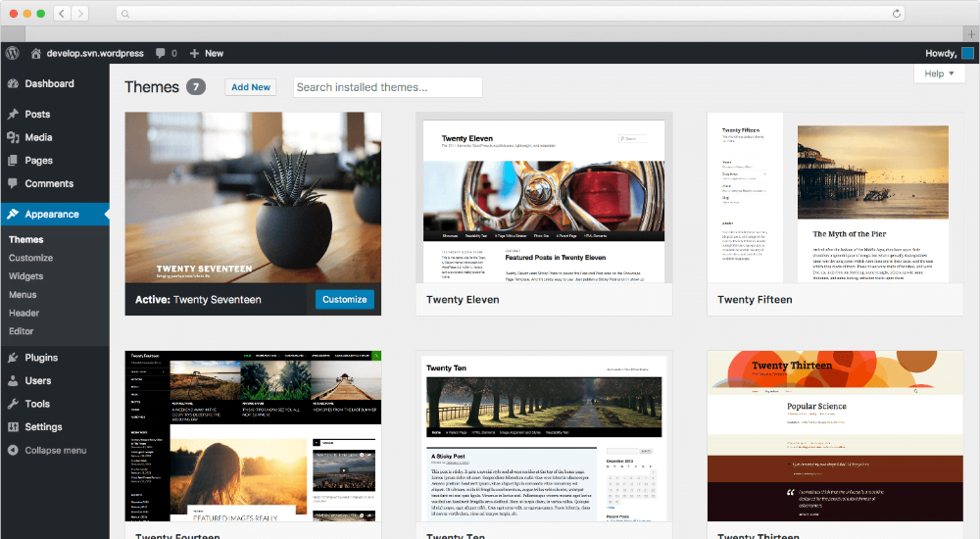Click the magnifier icon in address bar
The image size is (980, 539).
coord(125,14)
